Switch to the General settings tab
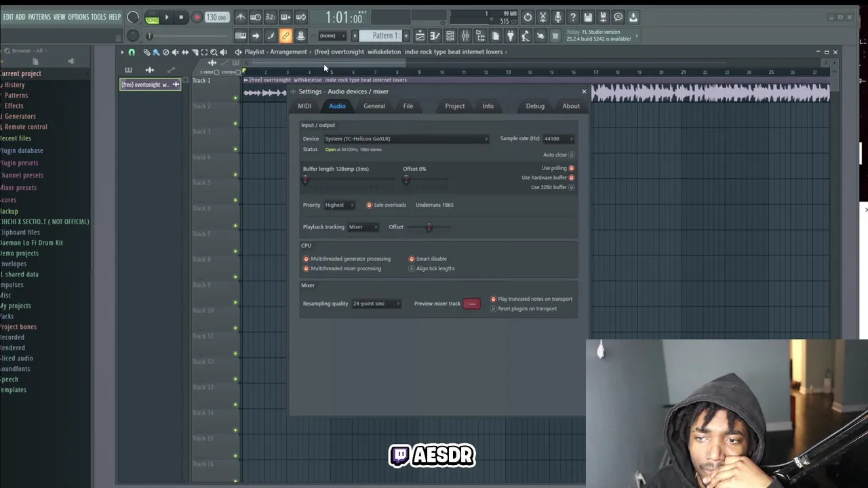 click(x=374, y=106)
